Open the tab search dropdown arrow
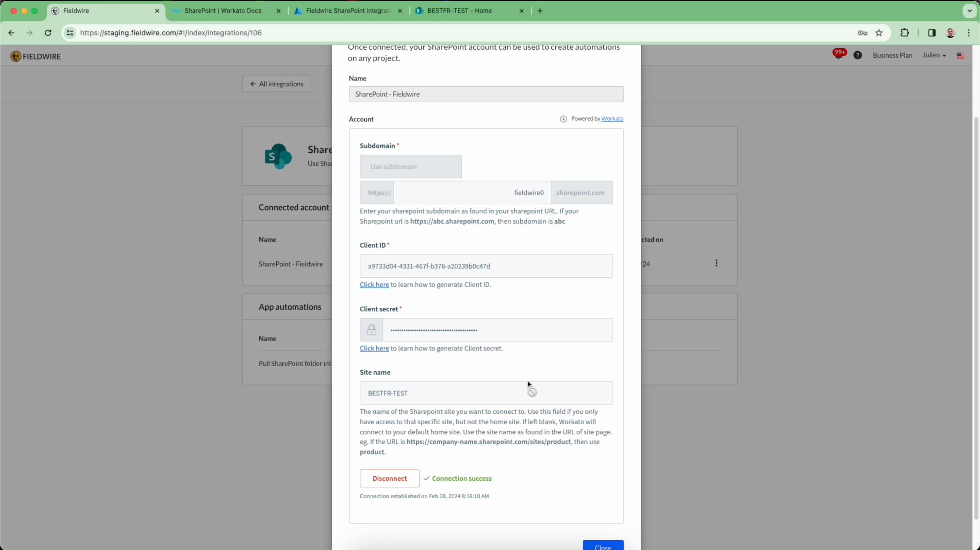This screenshot has width=980, height=550. [x=969, y=11]
